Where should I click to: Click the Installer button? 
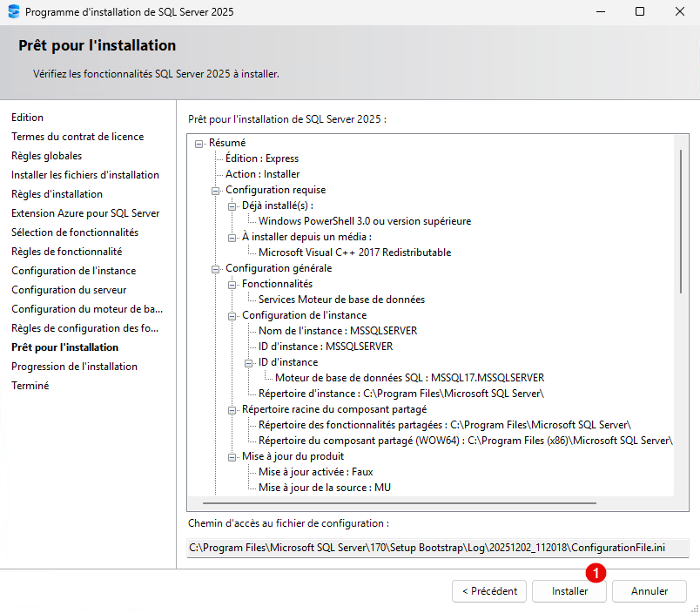[569, 591]
